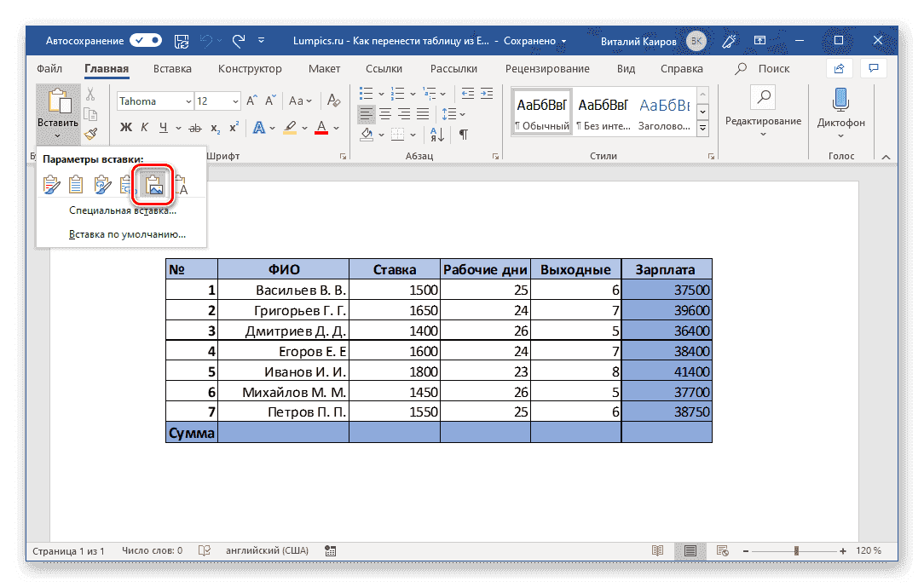Expand the font color dropdown arrow
The width and height of the screenshot is (924, 587).
[x=335, y=128]
